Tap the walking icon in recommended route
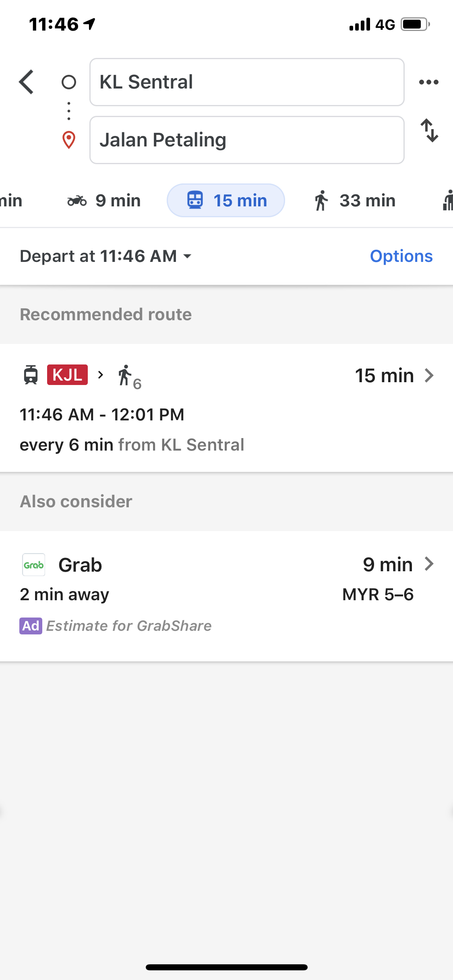453x980 pixels. coord(125,376)
